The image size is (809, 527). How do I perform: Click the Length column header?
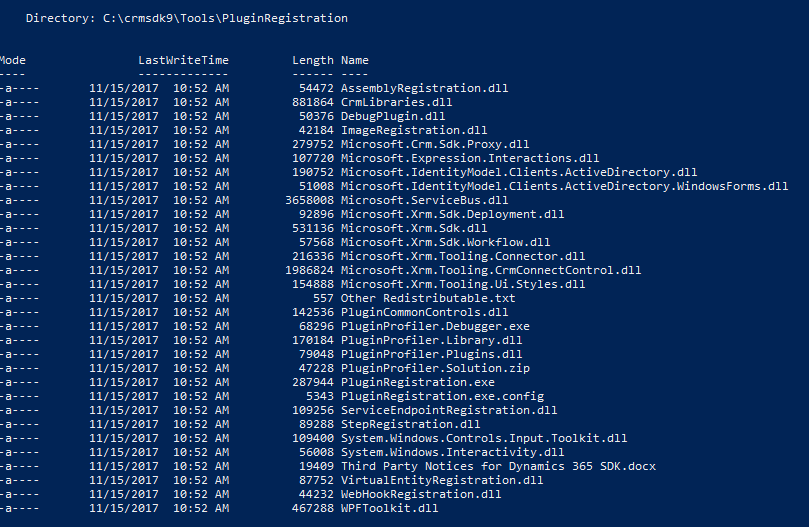(x=313, y=60)
